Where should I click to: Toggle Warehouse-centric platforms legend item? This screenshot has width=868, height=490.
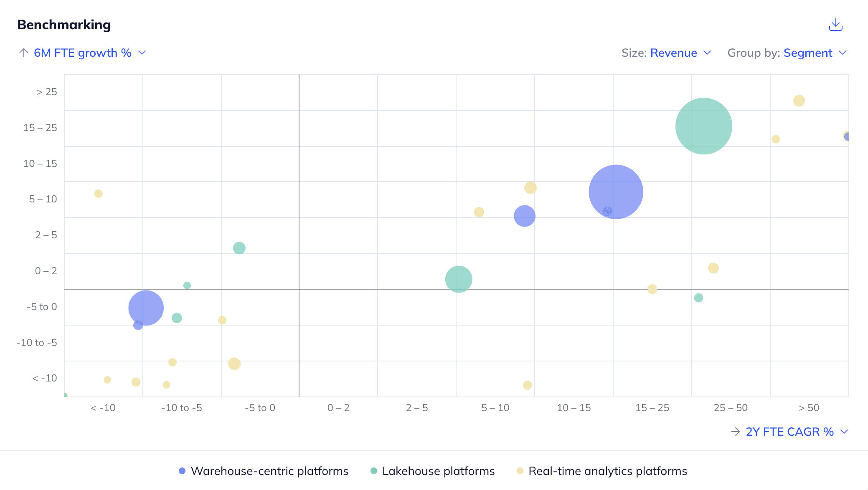pos(269,471)
